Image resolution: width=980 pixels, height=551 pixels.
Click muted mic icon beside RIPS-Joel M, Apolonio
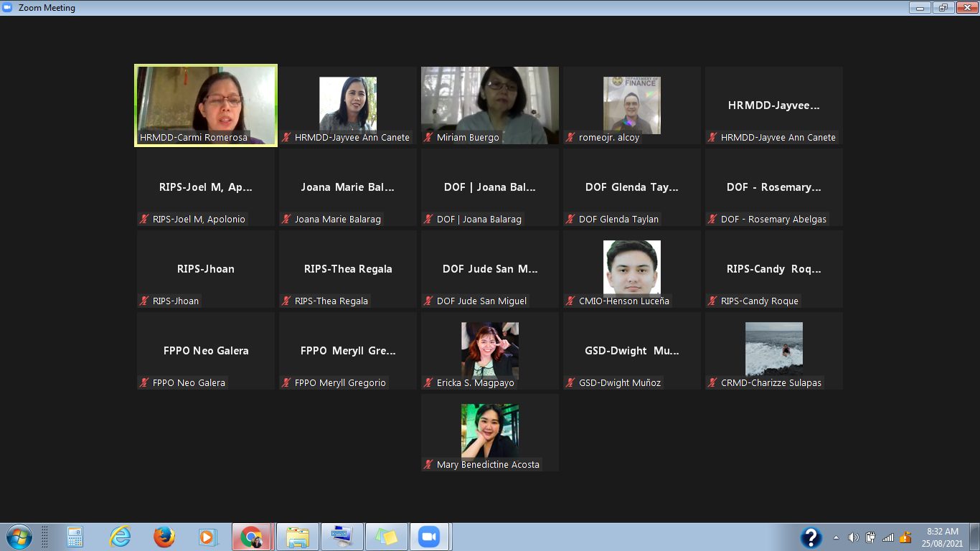[144, 220]
